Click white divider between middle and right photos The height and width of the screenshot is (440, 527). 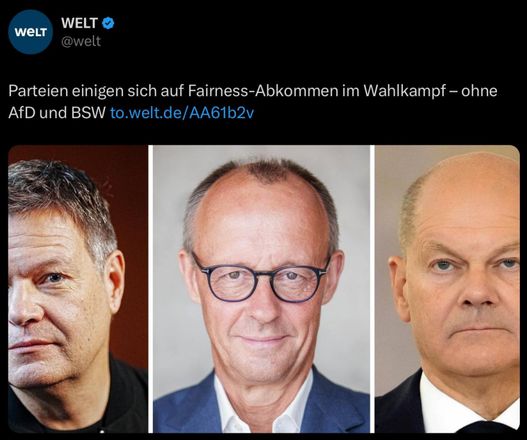[372, 289]
